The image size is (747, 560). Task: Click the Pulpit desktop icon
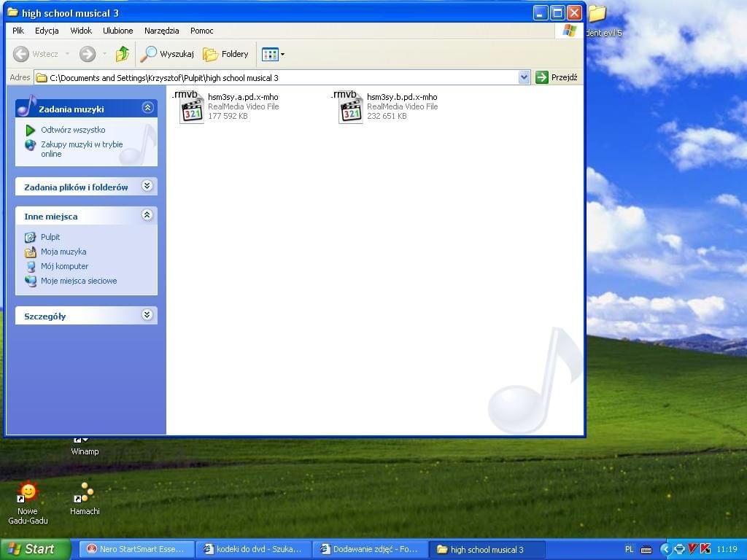(31, 237)
